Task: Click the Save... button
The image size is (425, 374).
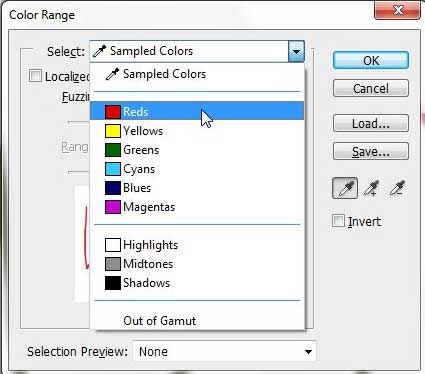Action: pyautogui.click(x=371, y=152)
